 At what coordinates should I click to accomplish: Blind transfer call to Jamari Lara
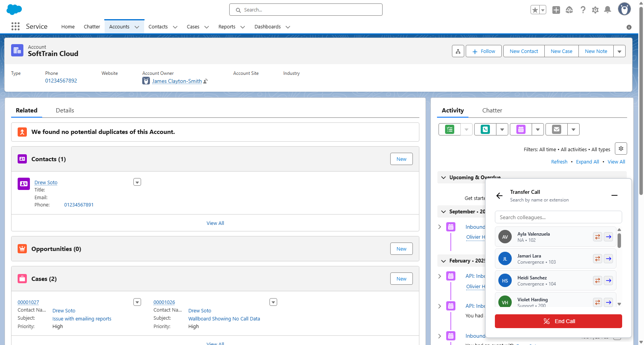click(608, 259)
